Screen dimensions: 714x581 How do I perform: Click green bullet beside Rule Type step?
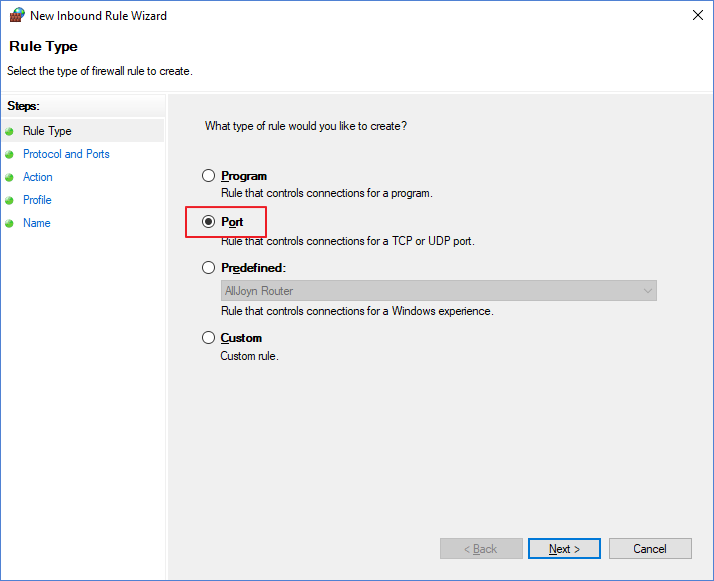coord(9,132)
